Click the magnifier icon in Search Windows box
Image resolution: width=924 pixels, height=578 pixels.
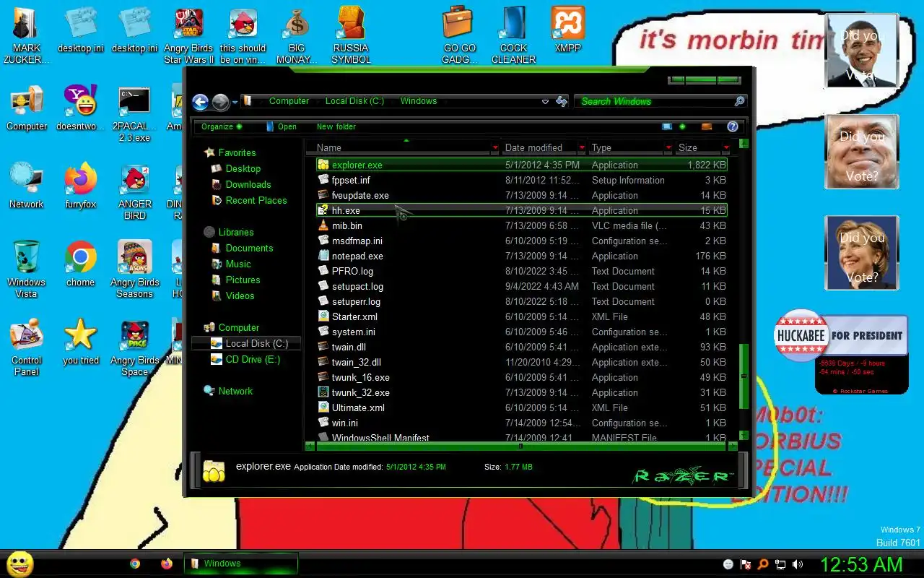[x=739, y=101]
